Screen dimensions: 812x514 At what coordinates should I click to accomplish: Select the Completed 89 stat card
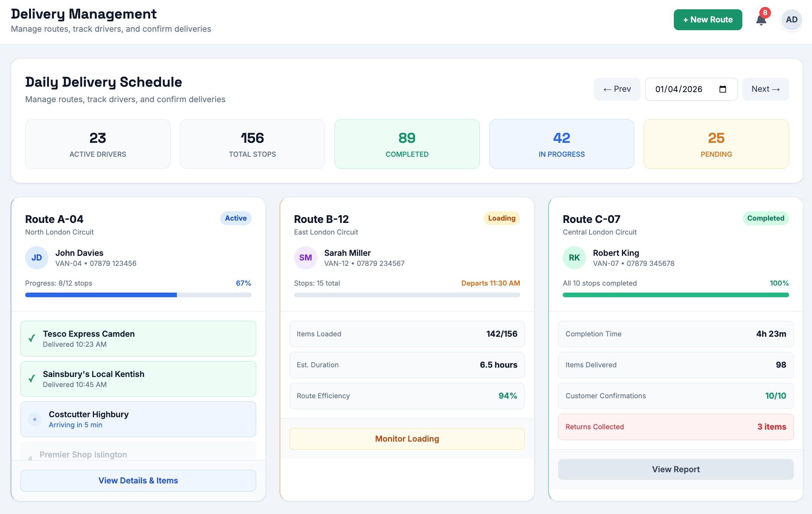(407, 144)
